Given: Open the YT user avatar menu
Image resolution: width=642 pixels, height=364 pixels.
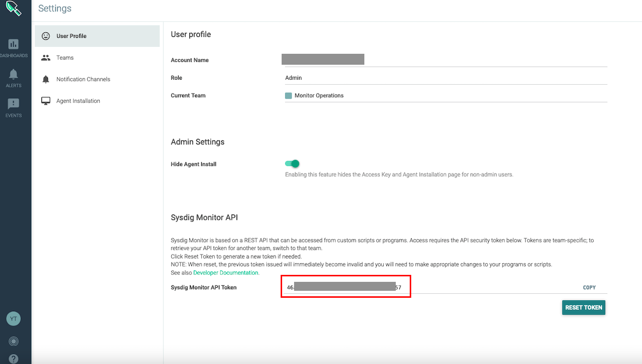Looking at the screenshot, I should [x=13, y=319].
